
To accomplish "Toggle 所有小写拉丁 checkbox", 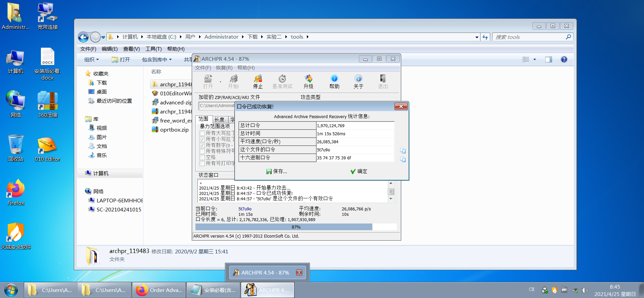I will pos(202,139).
